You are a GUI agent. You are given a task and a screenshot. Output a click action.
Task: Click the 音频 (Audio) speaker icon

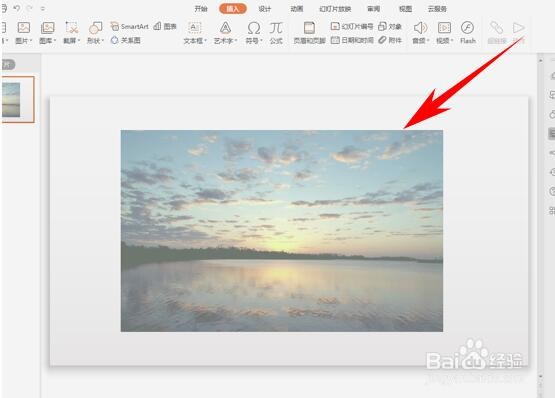click(420, 28)
